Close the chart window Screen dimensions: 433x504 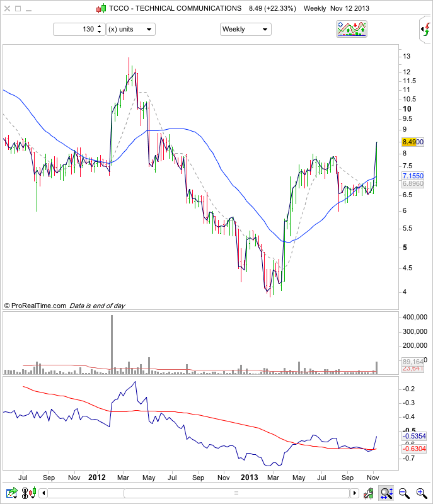7,9
